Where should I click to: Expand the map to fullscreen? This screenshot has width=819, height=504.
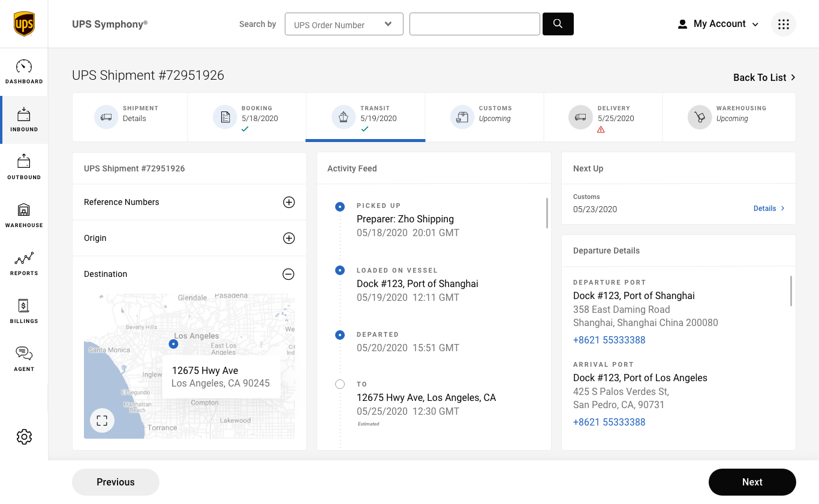click(102, 421)
